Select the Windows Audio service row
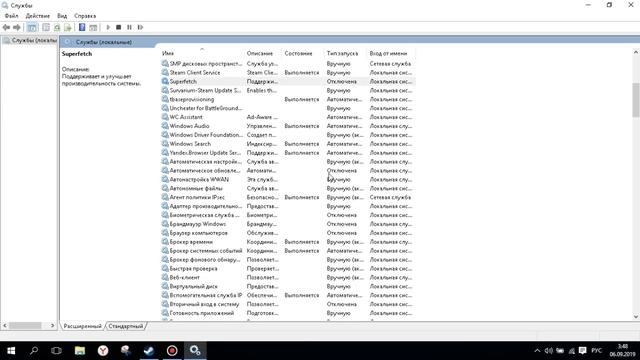The width and height of the screenshot is (640, 360). point(288,126)
